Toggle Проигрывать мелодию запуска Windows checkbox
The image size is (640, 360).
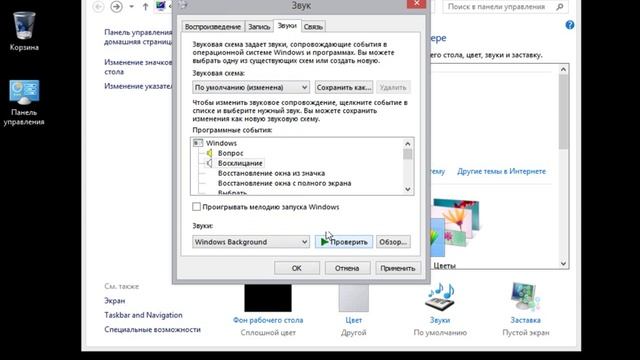point(196,207)
